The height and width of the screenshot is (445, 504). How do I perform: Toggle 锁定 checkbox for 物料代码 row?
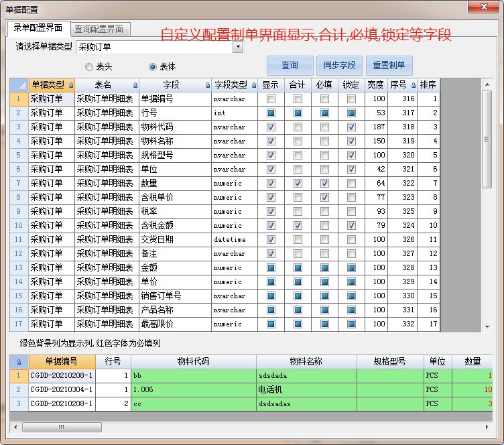(351, 127)
